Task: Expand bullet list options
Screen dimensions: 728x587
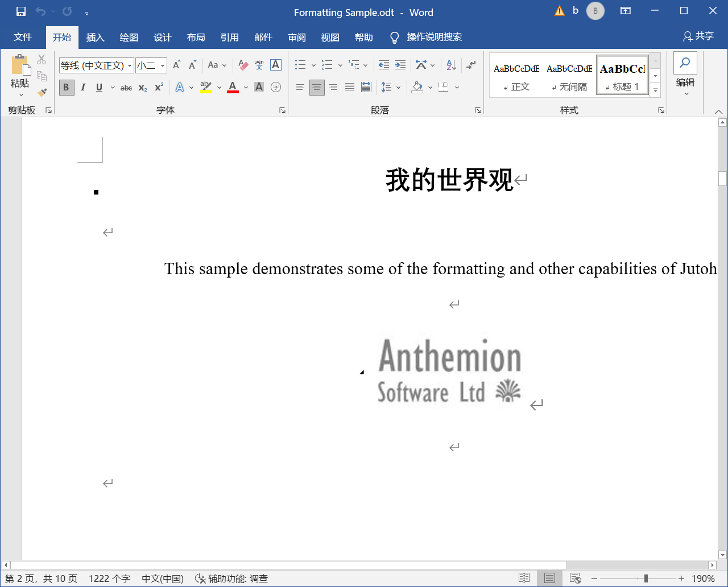Action: click(313, 65)
